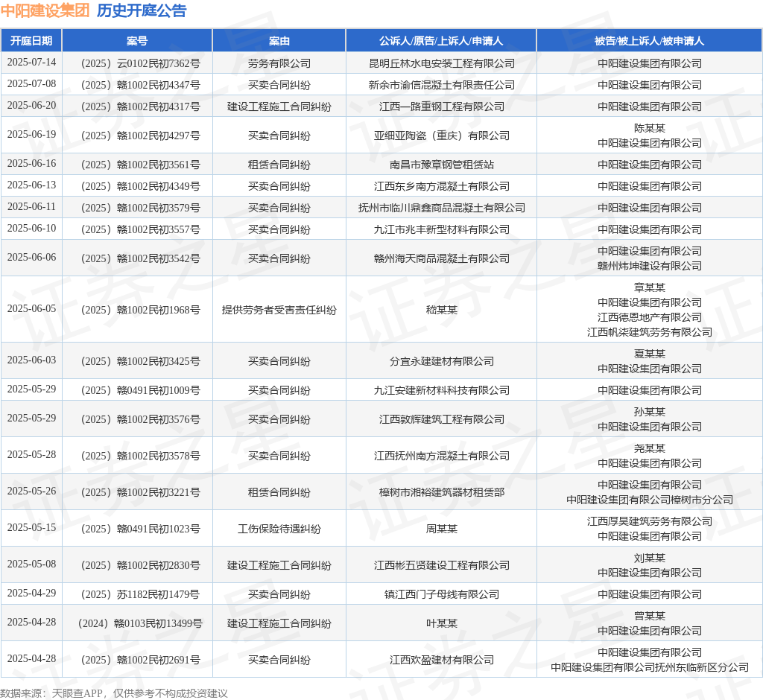
Task: Click the 中阳建设集团 title text
Action: click(45, 10)
